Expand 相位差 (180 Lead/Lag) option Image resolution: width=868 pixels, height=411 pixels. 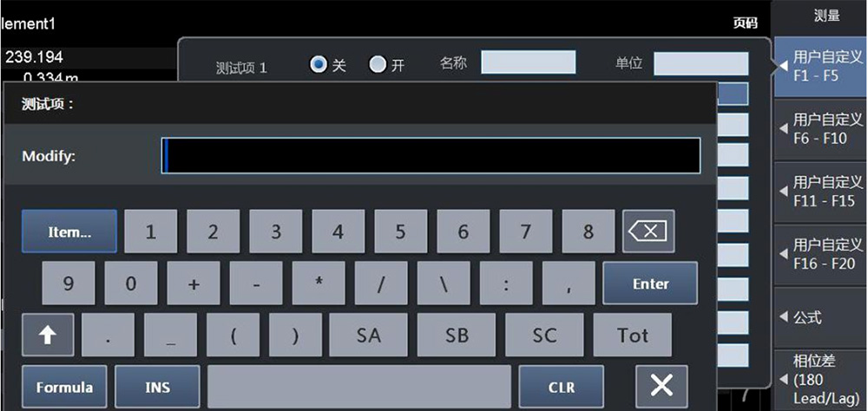(x=821, y=380)
